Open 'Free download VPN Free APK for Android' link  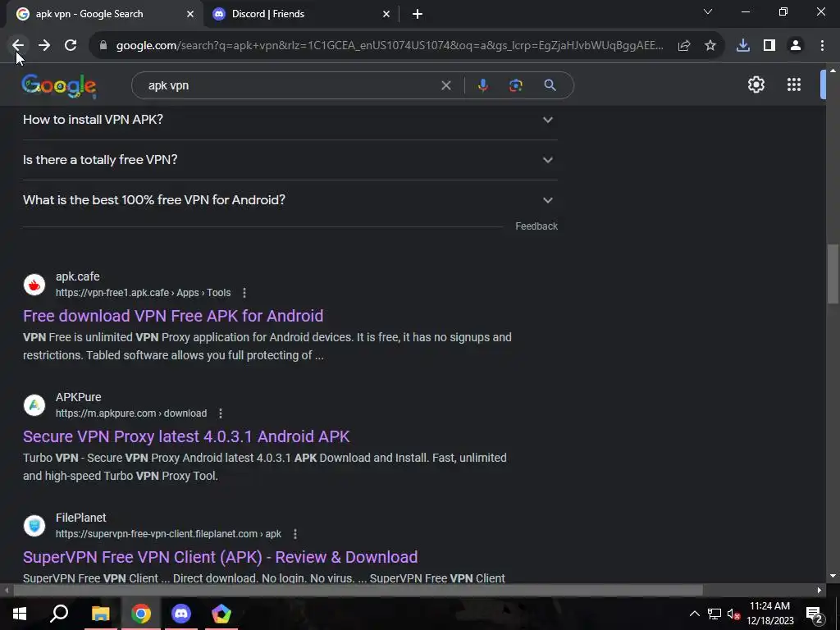click(173, 316)
